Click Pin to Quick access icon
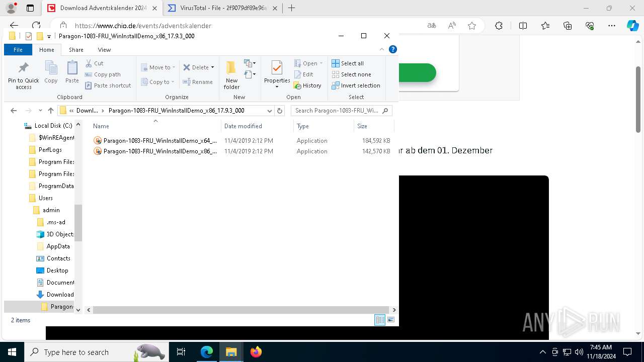The width and height of the screenshot is (644, 362). pyautogui.click(x=23, y=75)
